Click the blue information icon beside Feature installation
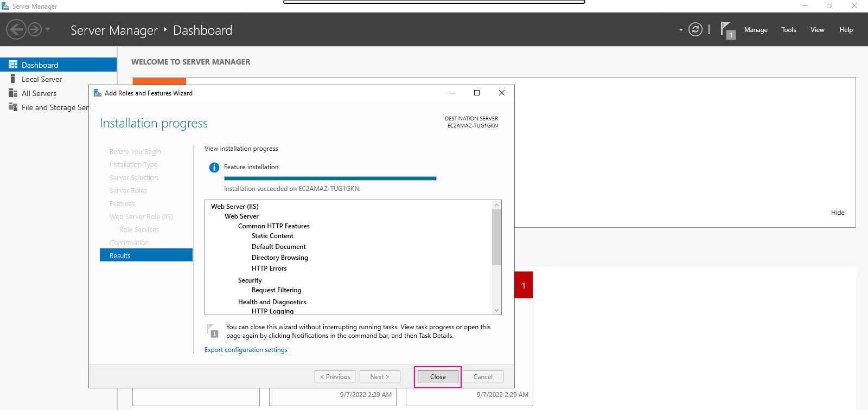Screen dimensions: 868x410 tap(214, 168)
